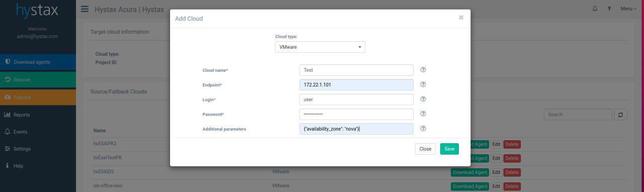Toggle the hamburger sidebar menu icon
644x192 pixels.
click(85, 9)
